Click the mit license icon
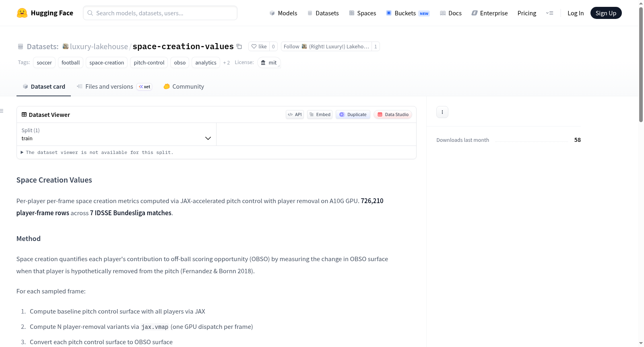Screen dimensions: 644x347 263,62
